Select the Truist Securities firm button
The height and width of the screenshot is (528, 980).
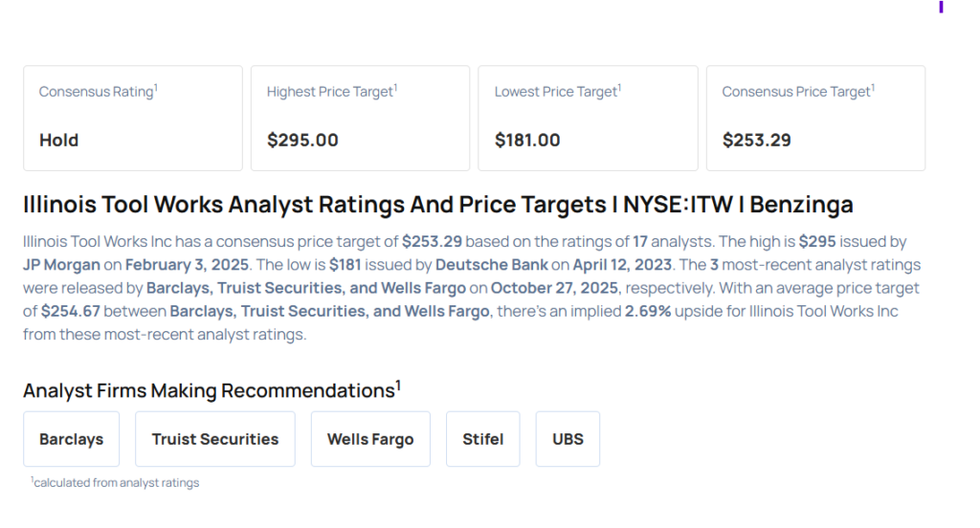click(215, 439)
